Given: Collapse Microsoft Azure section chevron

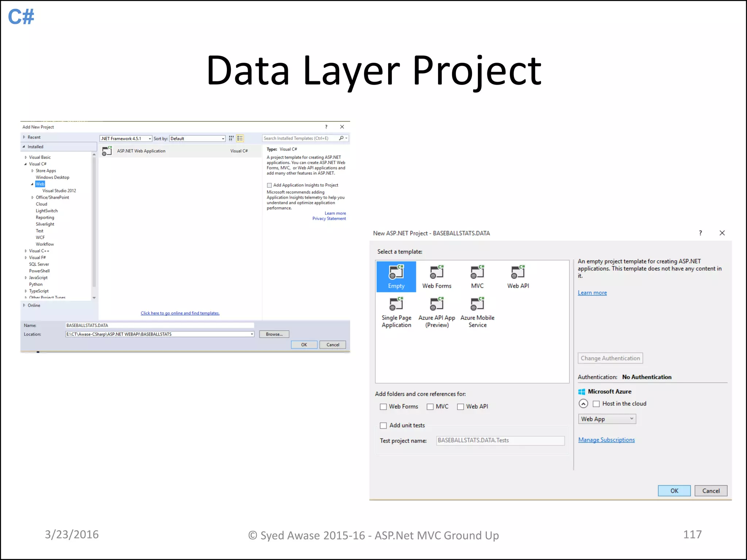Looking at the screenshot, I should click(x=583, y=404).
